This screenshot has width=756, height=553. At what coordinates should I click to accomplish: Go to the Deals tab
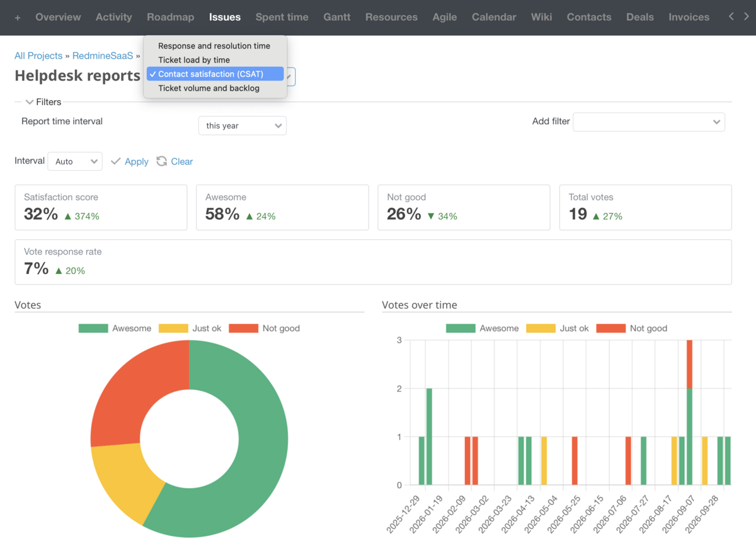point(640,17)
